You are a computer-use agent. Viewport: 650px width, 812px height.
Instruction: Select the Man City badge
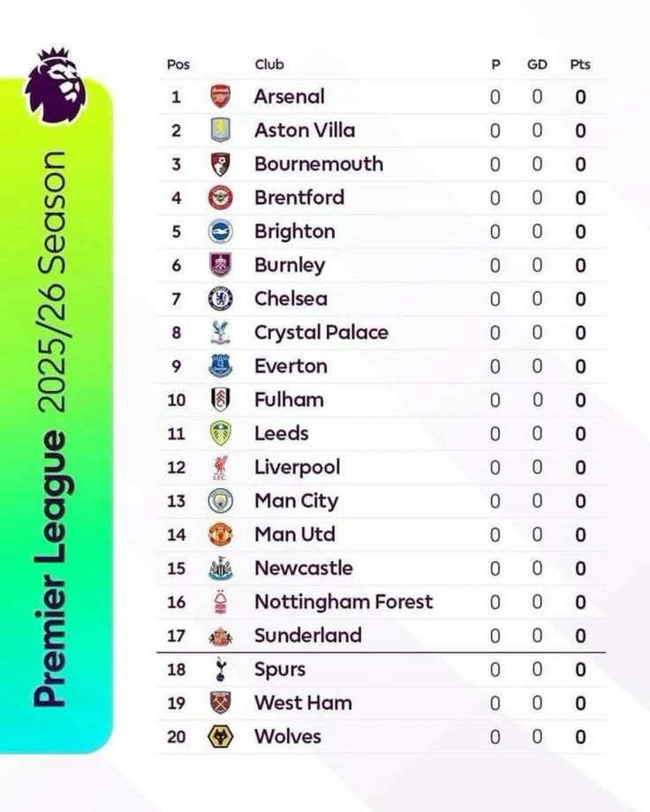click(x=220, y=501)
